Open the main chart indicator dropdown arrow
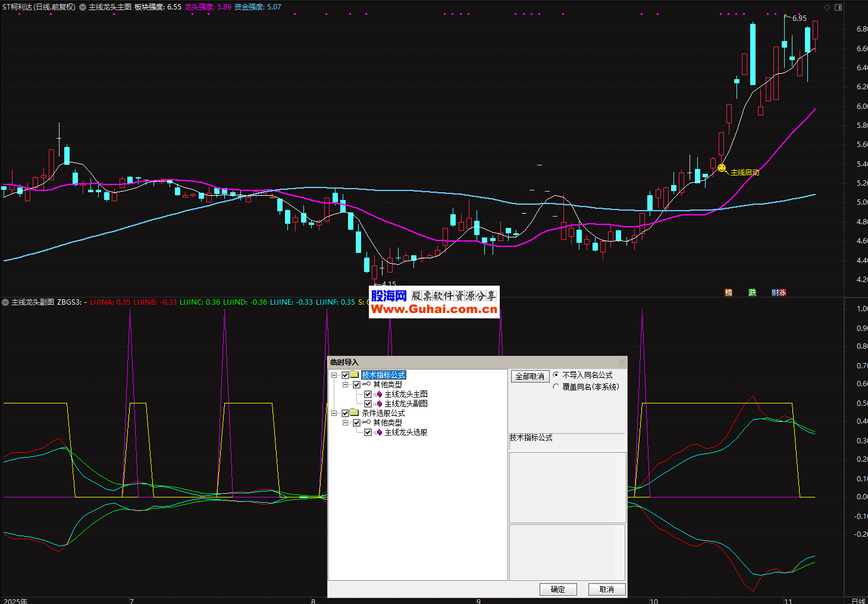This screenshot has height=604, width=868. click(83, 7)
